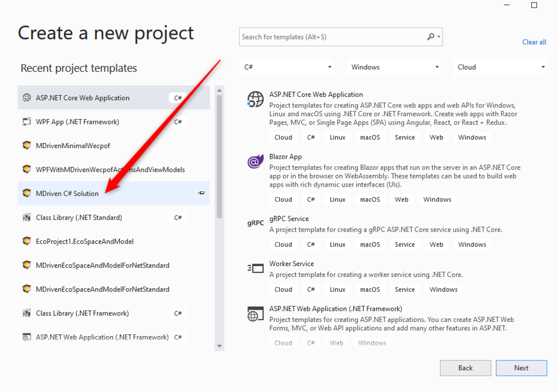The width and height of the screenshot is (557, 392).
Task: Click the Next button
Action: (521, 368)
